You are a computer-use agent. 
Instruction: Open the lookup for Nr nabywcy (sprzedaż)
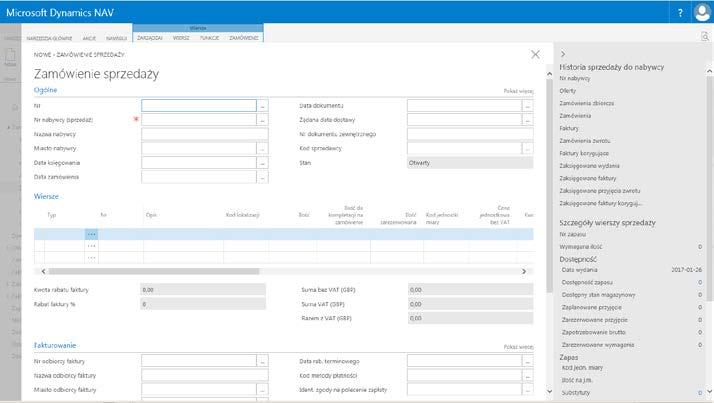[262, 120]
